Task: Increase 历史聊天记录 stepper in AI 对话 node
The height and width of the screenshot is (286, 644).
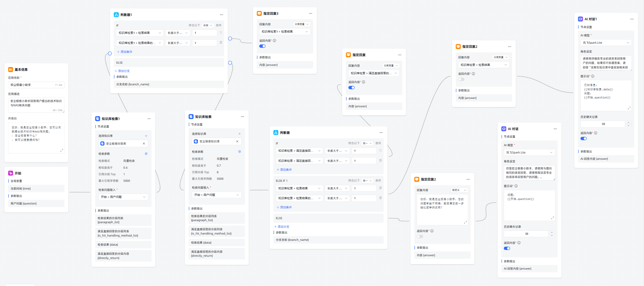Action: tap(552, 232)
